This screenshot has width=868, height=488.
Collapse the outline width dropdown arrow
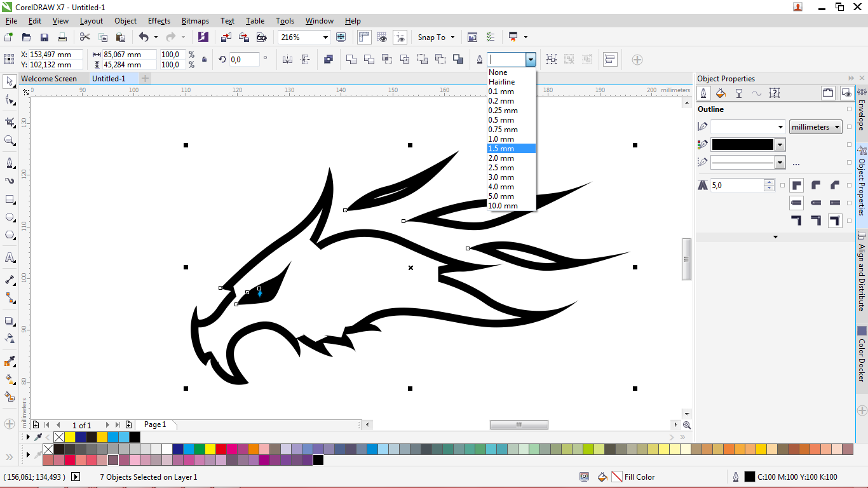tap(531, 59)
